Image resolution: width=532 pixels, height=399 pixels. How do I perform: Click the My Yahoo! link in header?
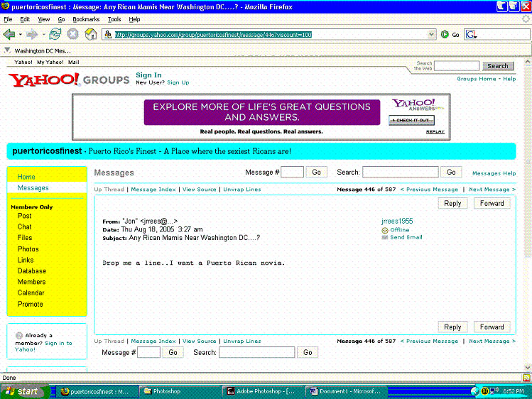pyautogui.click(x=50, y=62)
